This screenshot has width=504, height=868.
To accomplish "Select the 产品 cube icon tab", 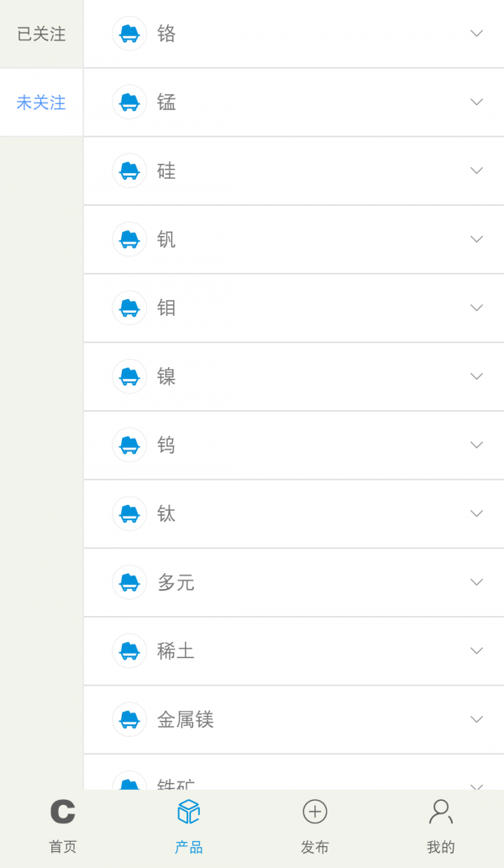I will coord(189,812).
